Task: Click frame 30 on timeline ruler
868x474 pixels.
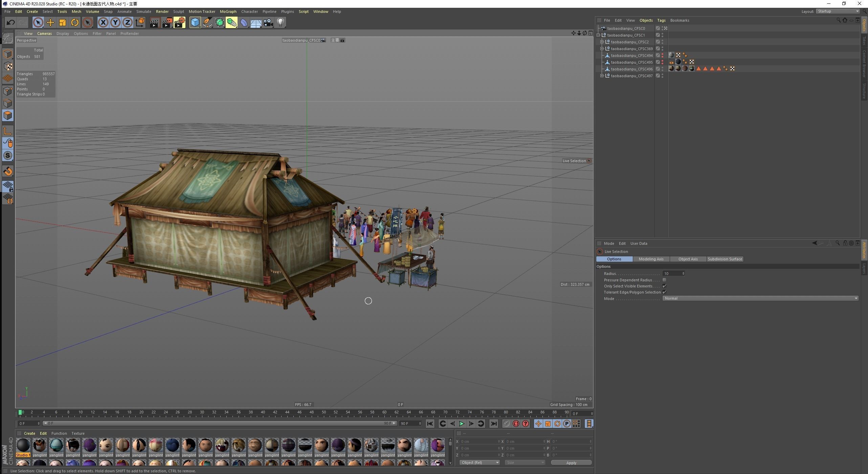Action: point(202,412)
